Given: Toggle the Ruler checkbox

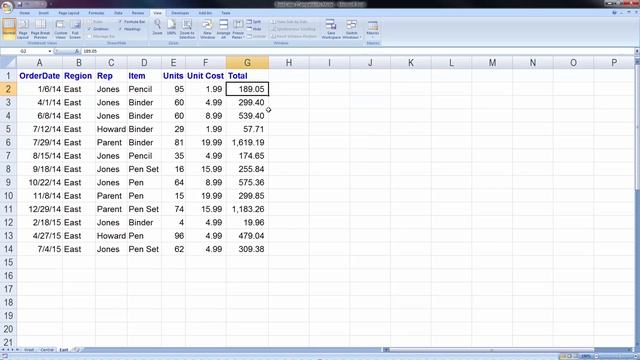Looking at the screenshot, I should 96,22.
